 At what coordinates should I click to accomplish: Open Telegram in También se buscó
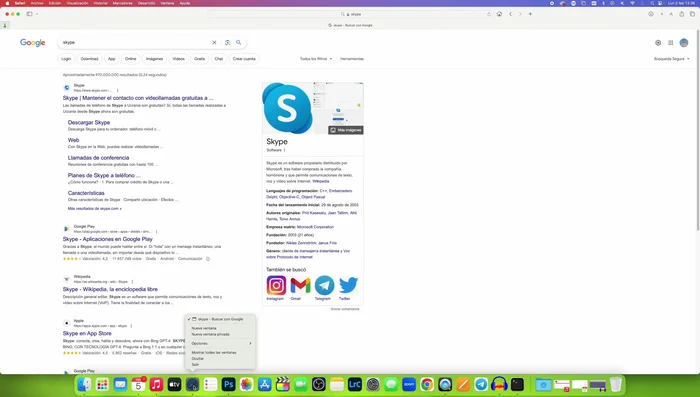coord(324,288)
